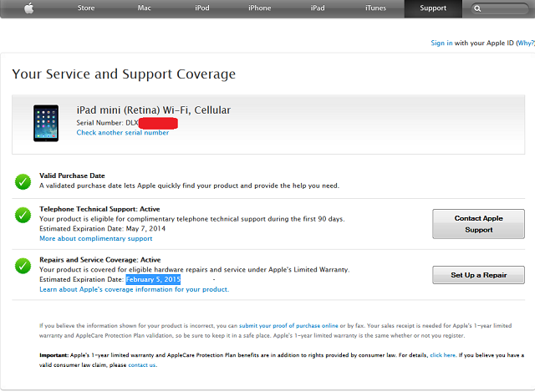Click the highlighted date February 5, 2015

coord(153,279)
